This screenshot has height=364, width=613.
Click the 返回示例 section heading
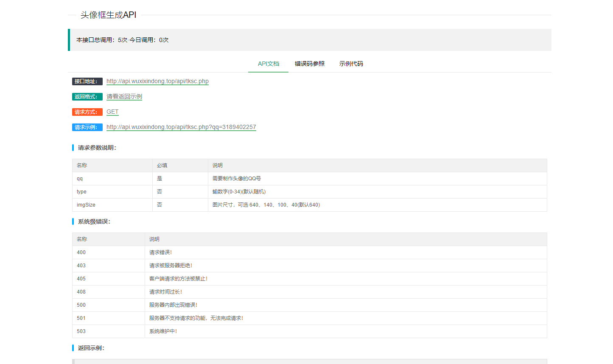pos(91,348)
